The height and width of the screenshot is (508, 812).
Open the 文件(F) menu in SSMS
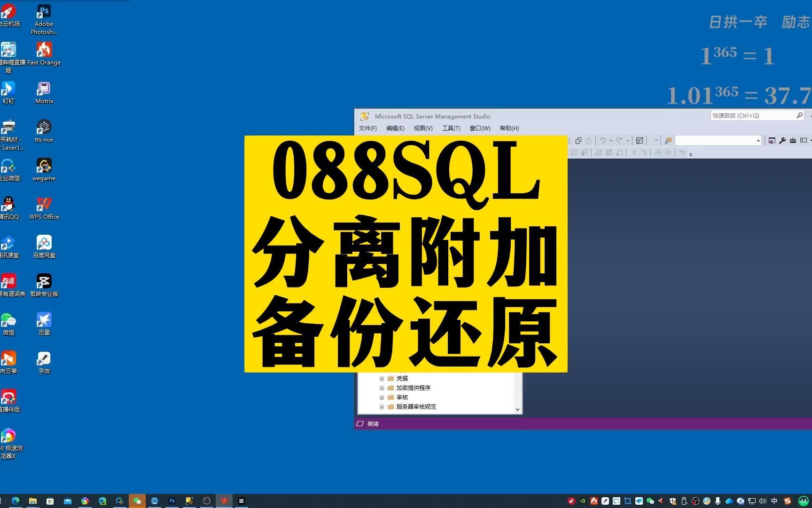367,128
